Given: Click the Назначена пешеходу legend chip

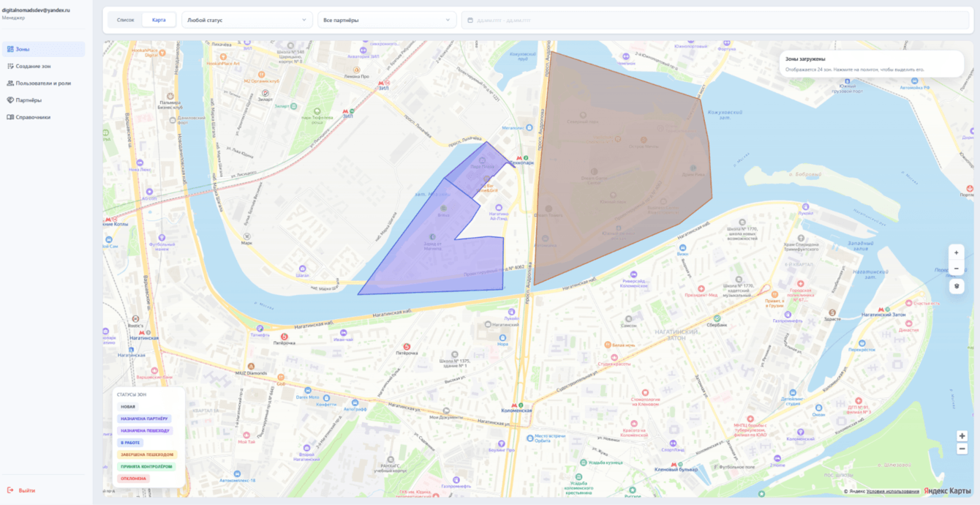Looking at the screenshot, I should pos(146,431).
